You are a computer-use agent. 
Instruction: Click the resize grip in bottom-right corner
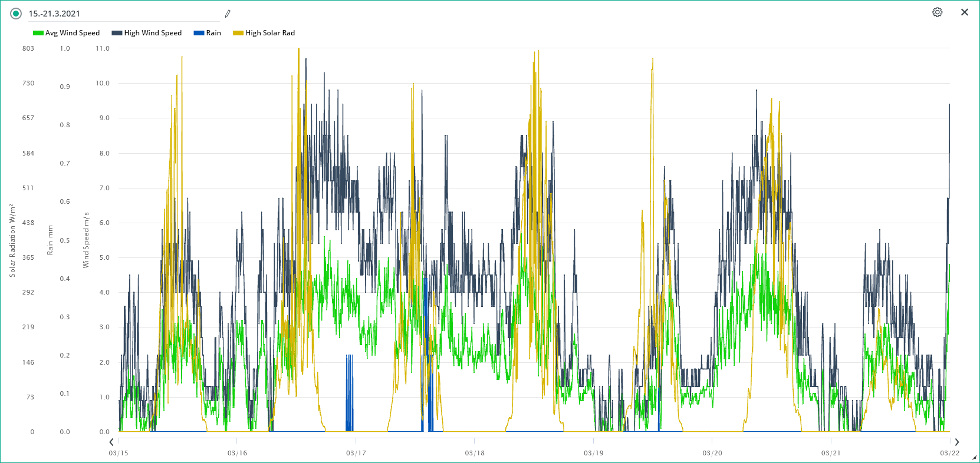(974, 457)
